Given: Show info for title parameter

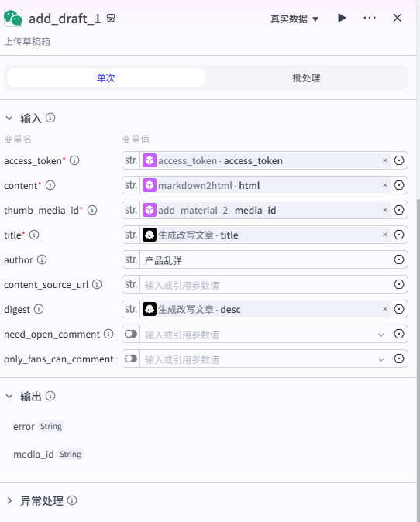Looking at the screenshot, I should (34, 235).
